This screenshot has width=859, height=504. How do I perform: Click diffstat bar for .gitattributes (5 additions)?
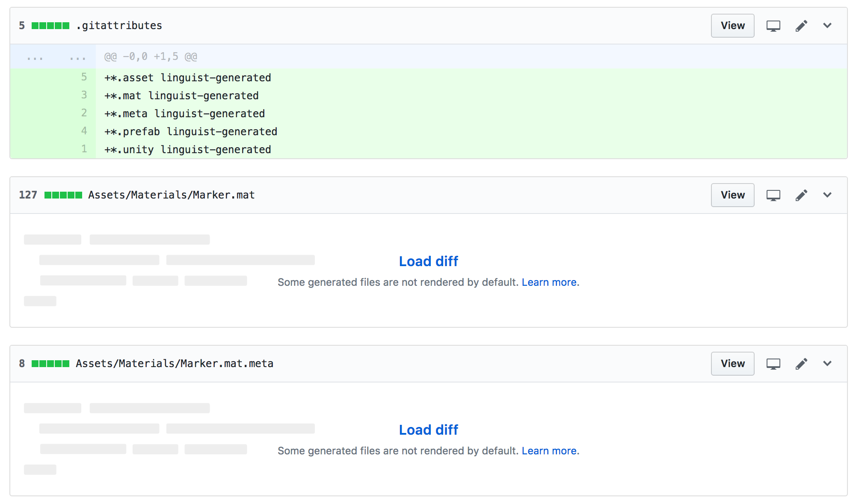point(50,26)
